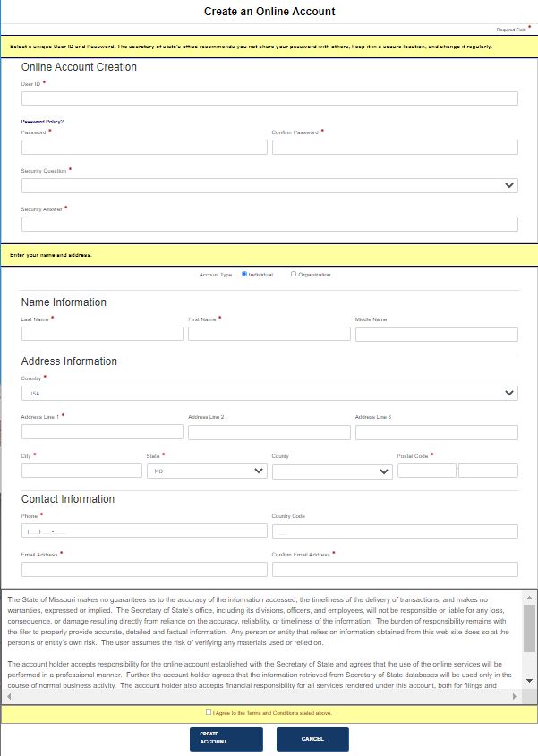The height and width of the screenshot is (756, 538).
Task: Open the State dropdown showing MO
Action: 208,471
